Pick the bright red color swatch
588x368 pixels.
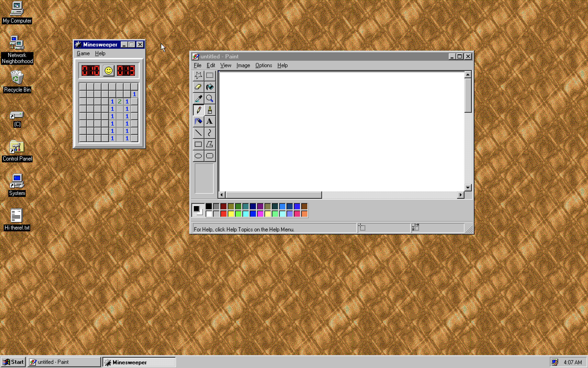223,214
